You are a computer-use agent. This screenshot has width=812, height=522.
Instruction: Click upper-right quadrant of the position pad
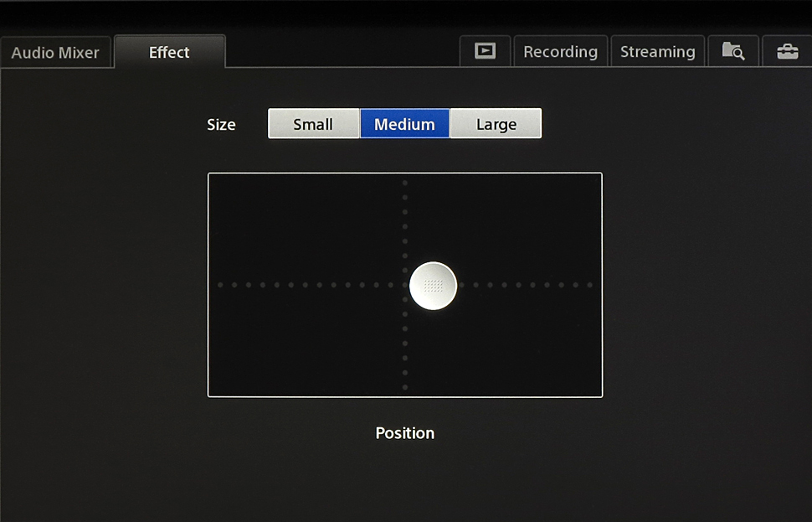(503, 229)
